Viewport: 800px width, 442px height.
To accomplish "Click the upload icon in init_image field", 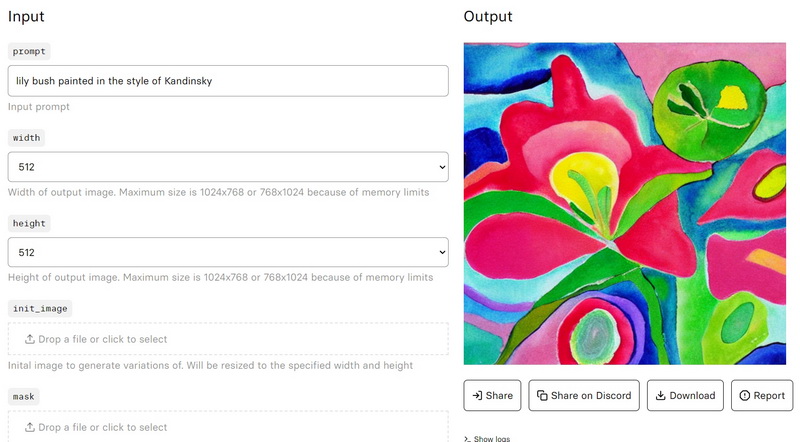I will [x=30, y=339].
